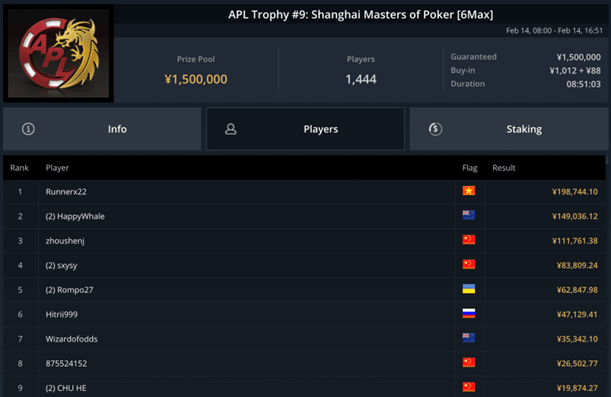The height and width of the screenshot is (397, 611).
Task: Select the 875524152 player entry
Action: click(x=304, y=363)
